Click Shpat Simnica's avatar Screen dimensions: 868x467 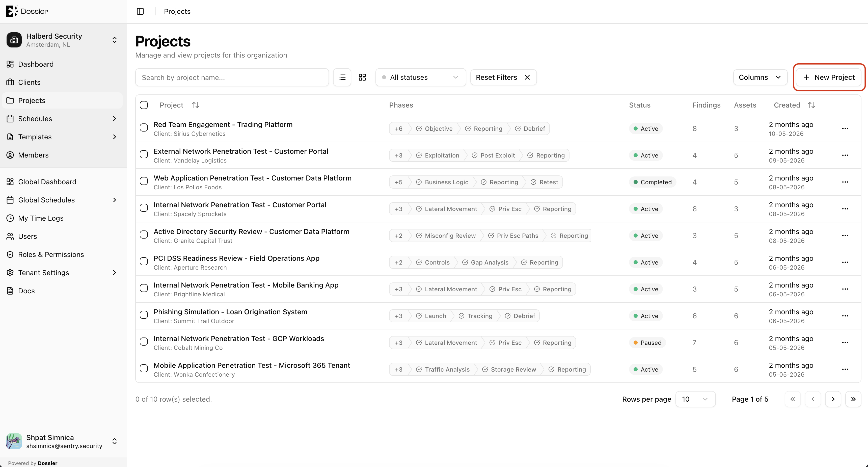click(x=14, y=441)
